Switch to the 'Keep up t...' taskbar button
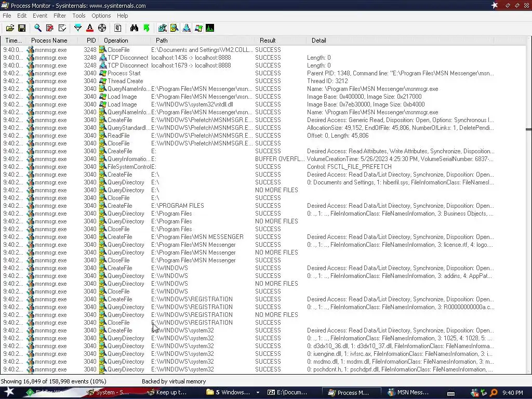This screenshot has height=399, width=532. (168, 393)
